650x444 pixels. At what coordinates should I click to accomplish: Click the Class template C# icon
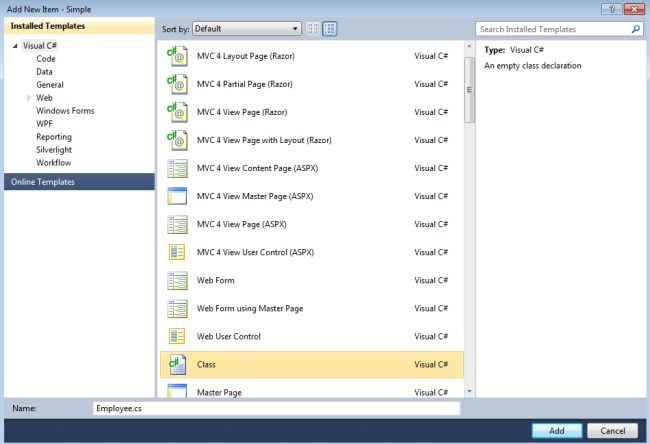177,365
